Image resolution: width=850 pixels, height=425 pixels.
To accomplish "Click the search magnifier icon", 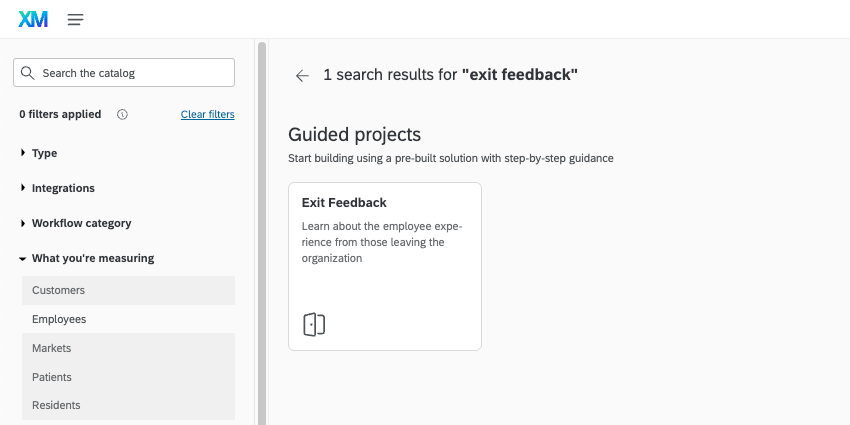I will pos(27,73).
